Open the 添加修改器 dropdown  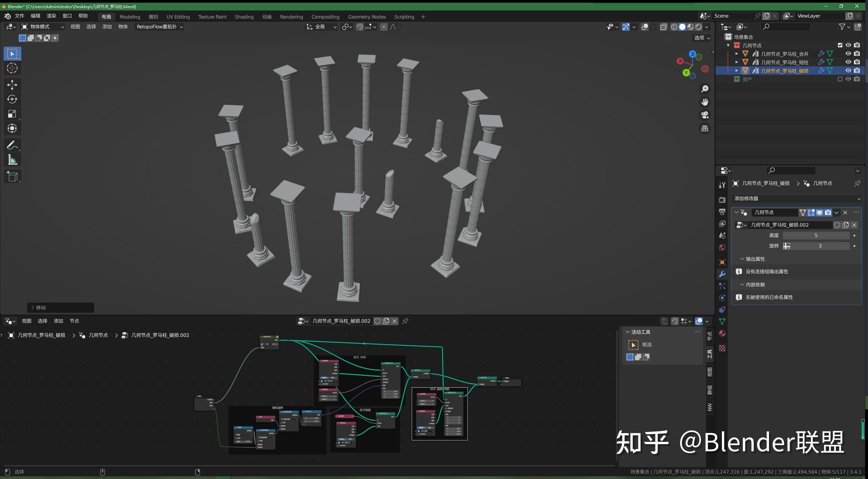pyautogui.click(x=796, y=199)
